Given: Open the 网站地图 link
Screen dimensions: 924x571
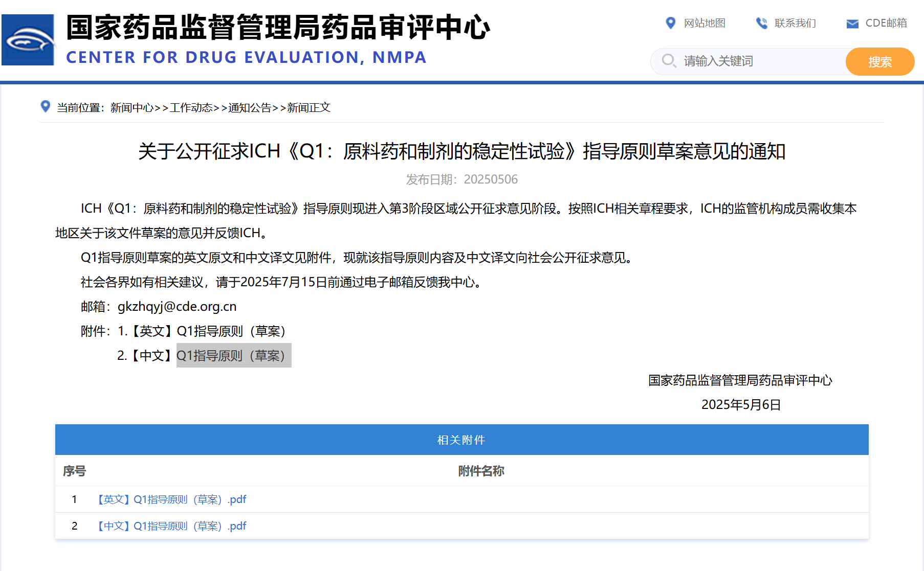Looking at the screenshot, I should (x=705, y=23).
